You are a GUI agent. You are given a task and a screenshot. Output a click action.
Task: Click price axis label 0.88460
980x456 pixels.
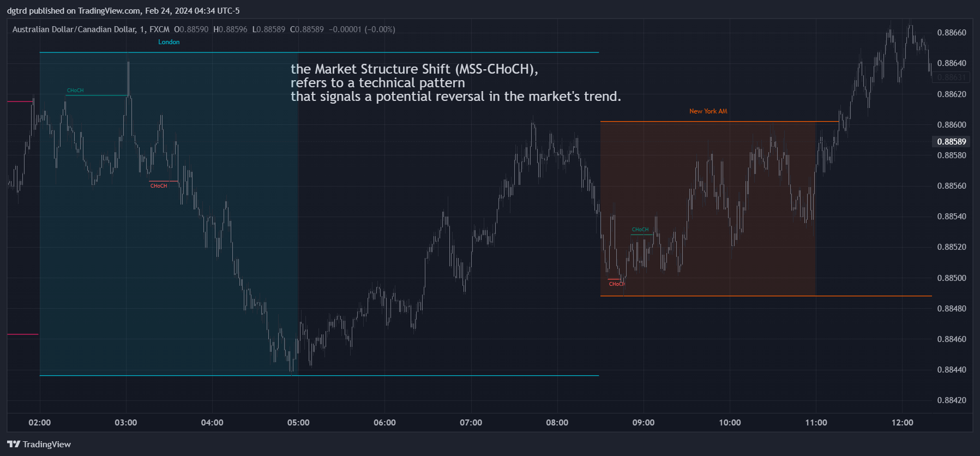(x=952, y=339)
